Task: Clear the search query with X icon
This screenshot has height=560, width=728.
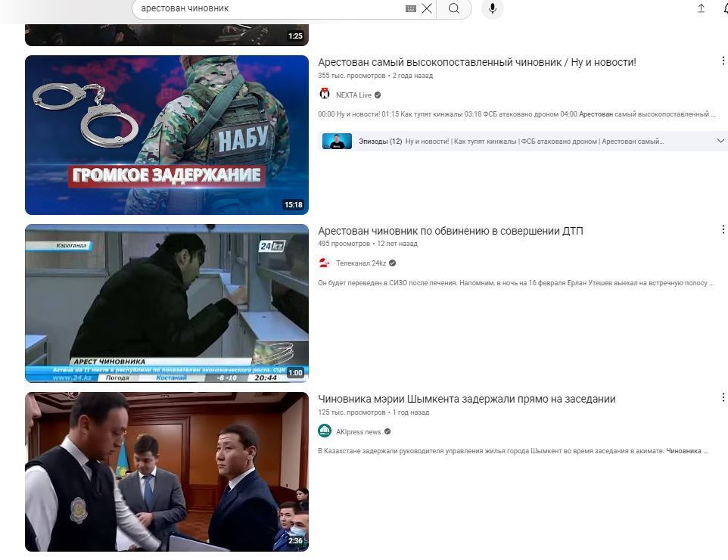Action: pos(427,8)
